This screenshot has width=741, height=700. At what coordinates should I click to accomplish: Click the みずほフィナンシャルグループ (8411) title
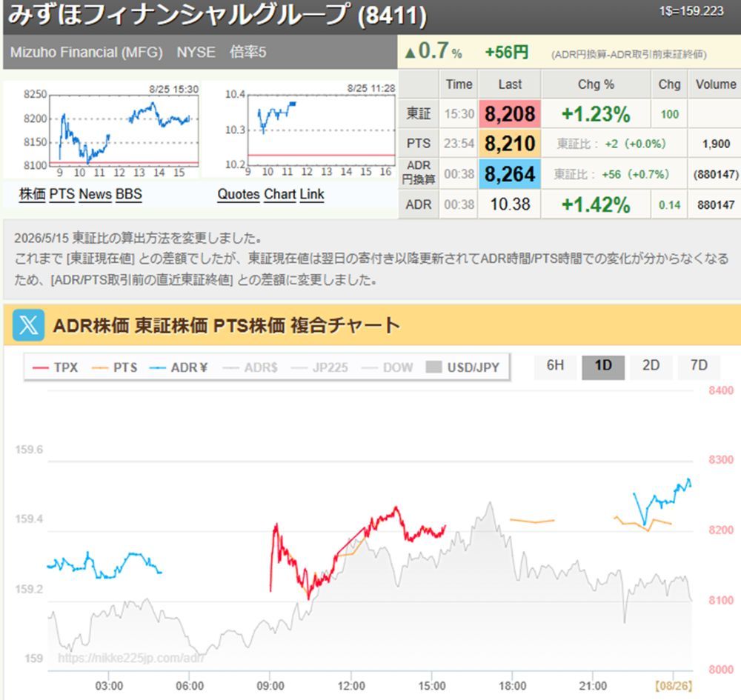217,14
